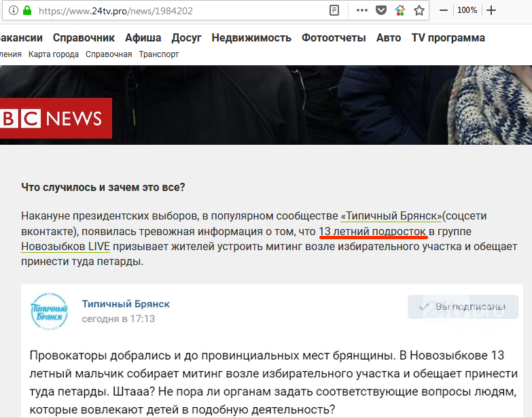Click the Вы подписаны subscription button
The height and width of the screenshot is (418, 532).
[x=463, y=307]
